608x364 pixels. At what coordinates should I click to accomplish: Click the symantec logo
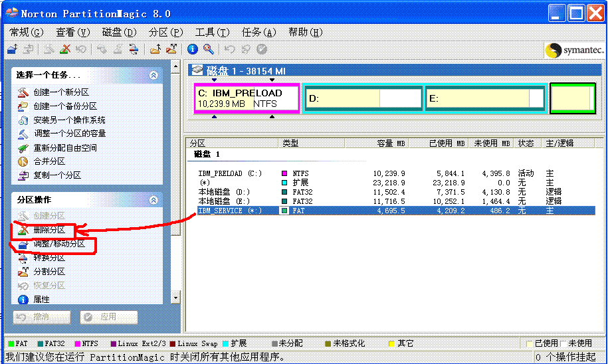click(x=574, y=50)
